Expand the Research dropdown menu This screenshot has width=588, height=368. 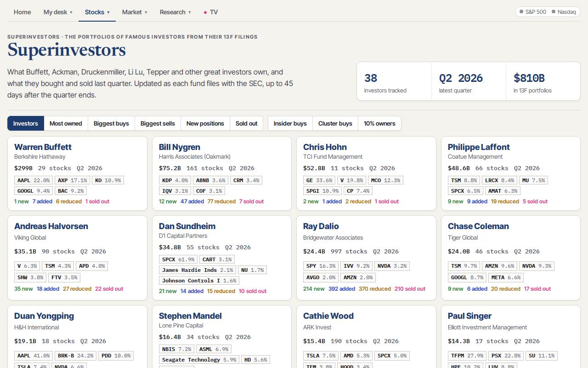click(x=175, y=12)
